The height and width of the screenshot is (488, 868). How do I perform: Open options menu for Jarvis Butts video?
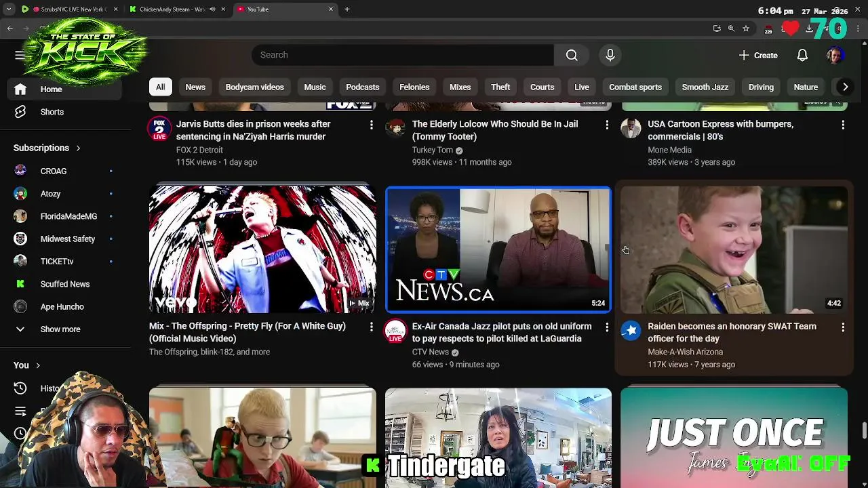[371, 125]
